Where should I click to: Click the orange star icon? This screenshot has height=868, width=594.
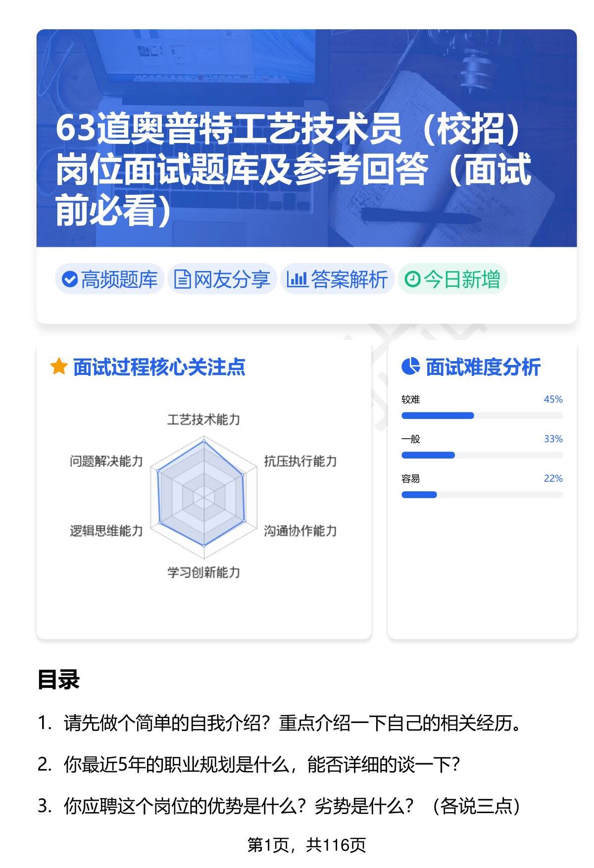(58, 367)
